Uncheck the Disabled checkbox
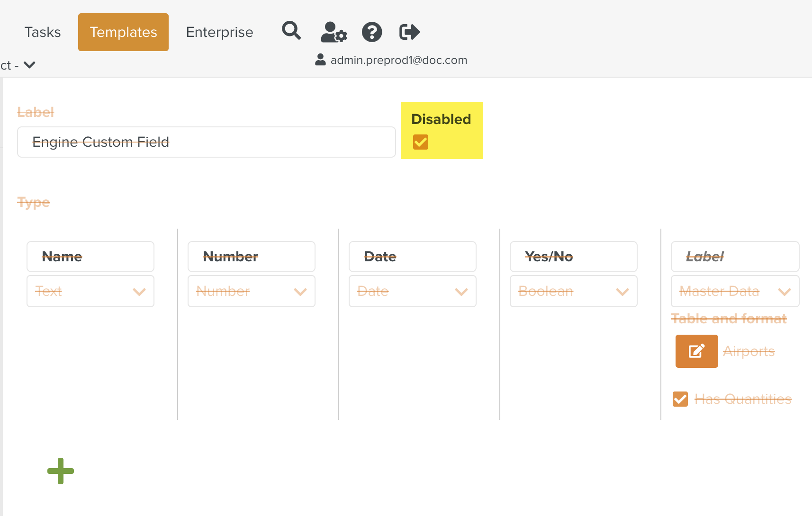Screen dimensions: 812x516 421,142
